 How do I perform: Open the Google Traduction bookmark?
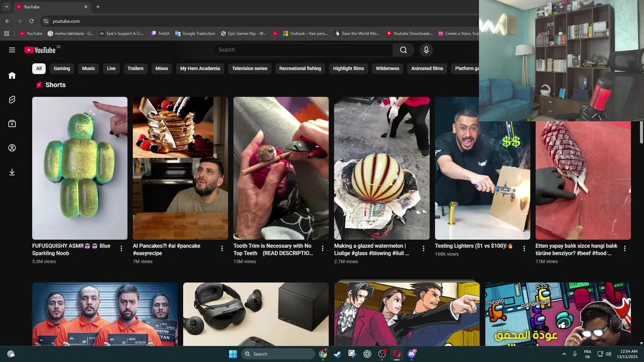tap(195, 34)
